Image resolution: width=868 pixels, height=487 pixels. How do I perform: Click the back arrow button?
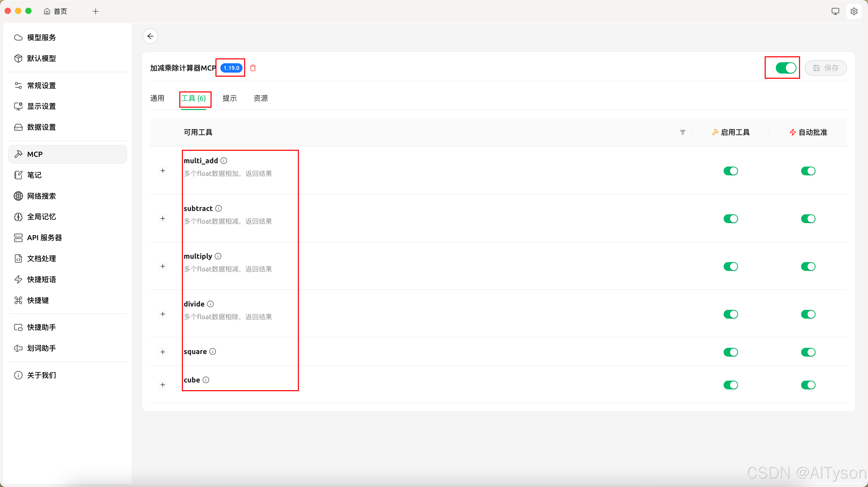pos(150,36)
